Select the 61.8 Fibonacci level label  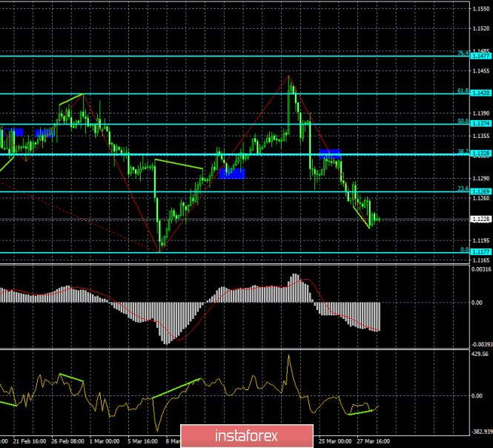(462, 90)
